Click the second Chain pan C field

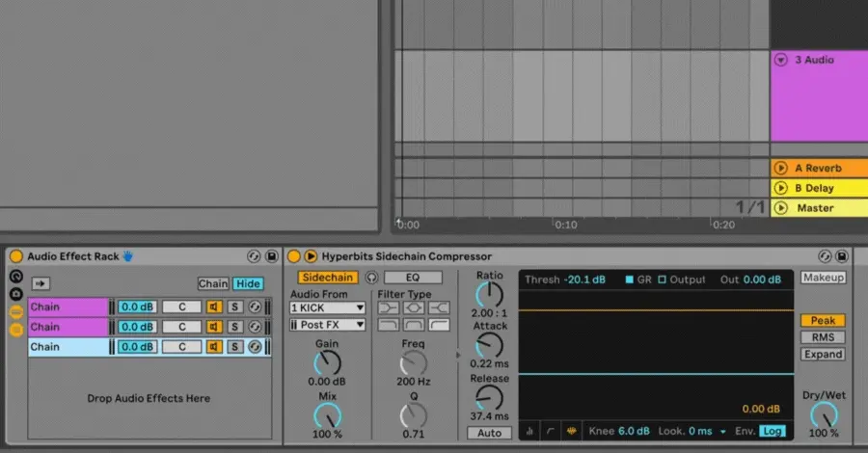(x=181, y=327)
